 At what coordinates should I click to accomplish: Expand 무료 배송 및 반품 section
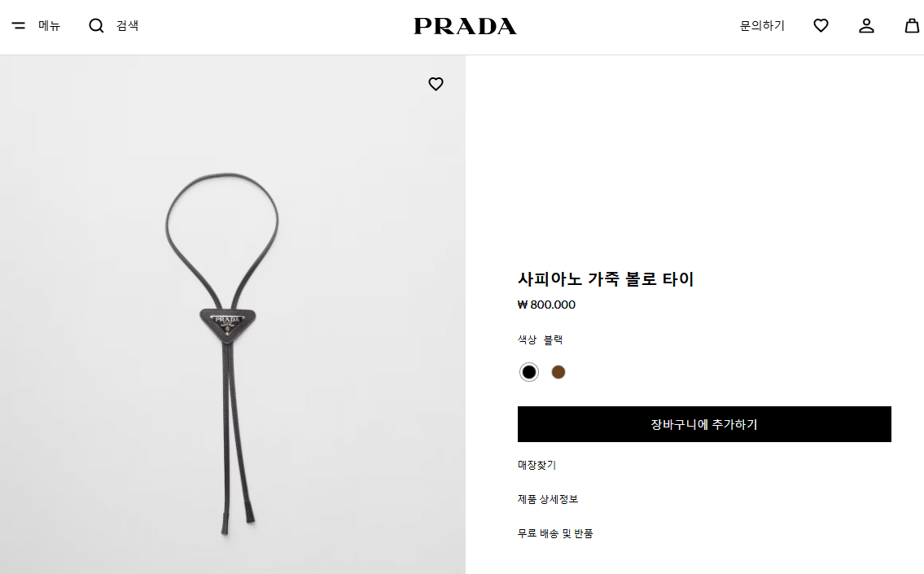[x=555, y=533]
